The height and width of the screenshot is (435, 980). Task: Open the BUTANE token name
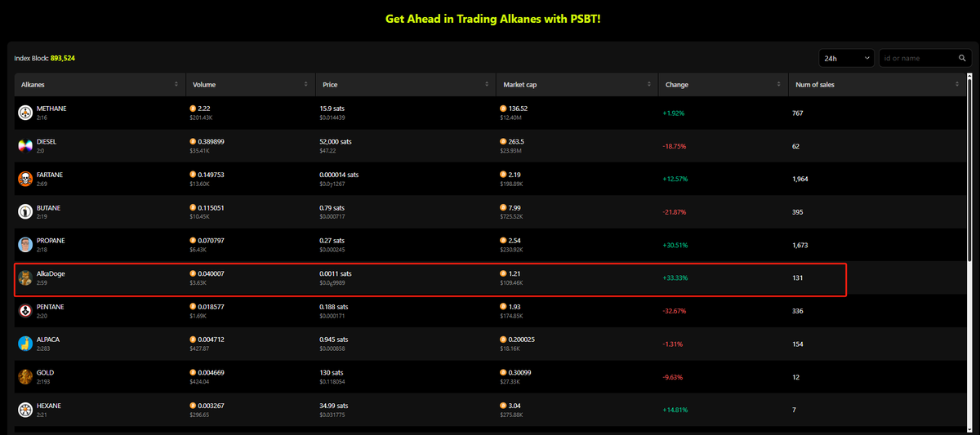[x=49, y=207]
